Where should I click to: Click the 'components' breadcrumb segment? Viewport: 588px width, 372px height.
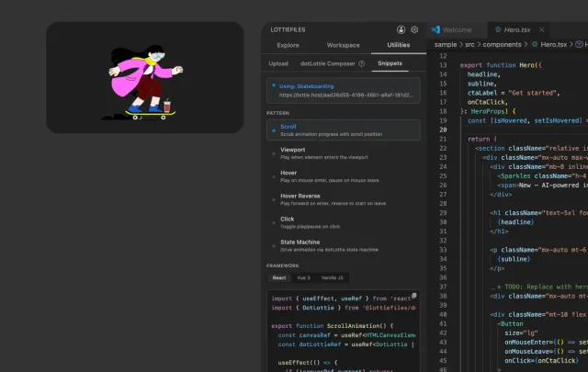coord(502,45)
